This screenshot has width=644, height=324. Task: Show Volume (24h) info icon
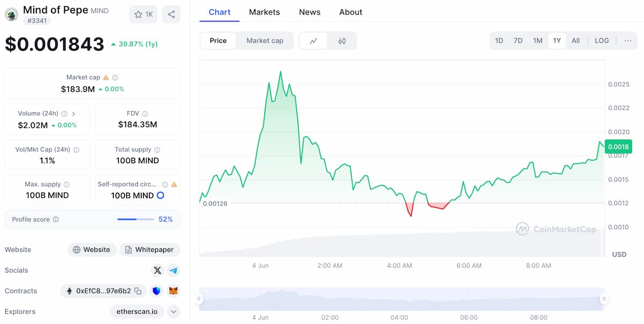[64, 114]
